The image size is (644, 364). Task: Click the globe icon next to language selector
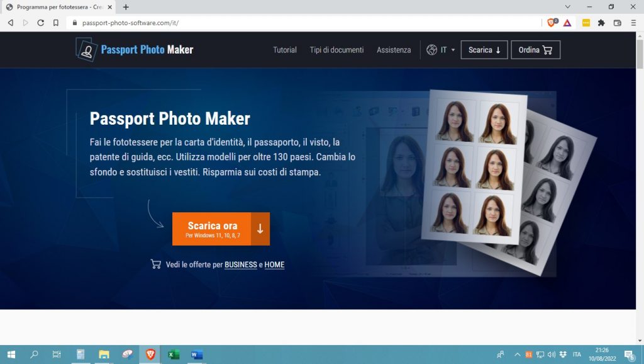coord(431,50)
